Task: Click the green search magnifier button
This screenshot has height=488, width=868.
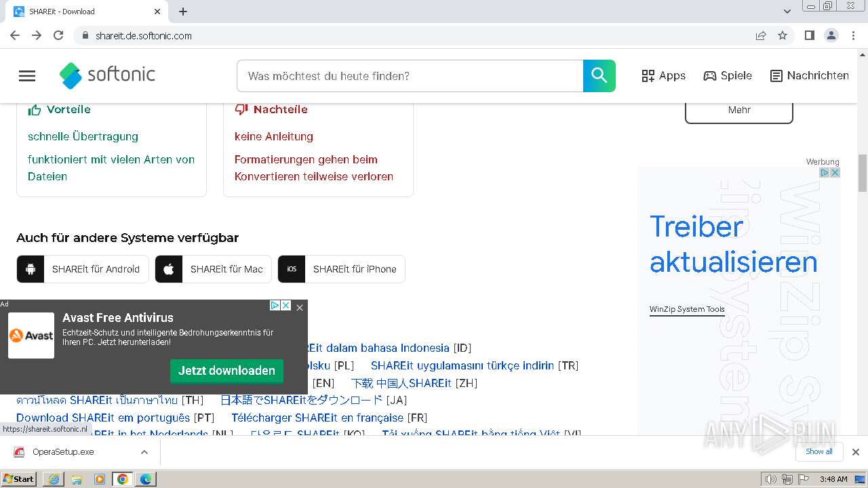Action: coord(599,76)
